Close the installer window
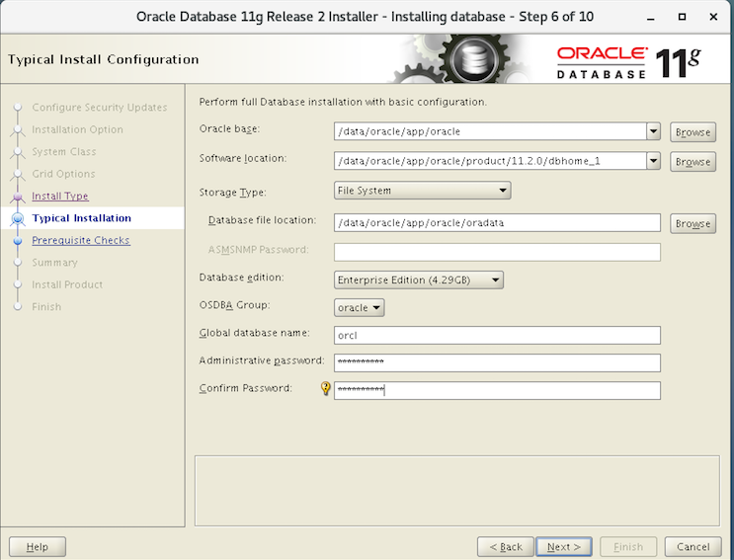The height and width of the screenshot is (560, 734). coord(713,17)
